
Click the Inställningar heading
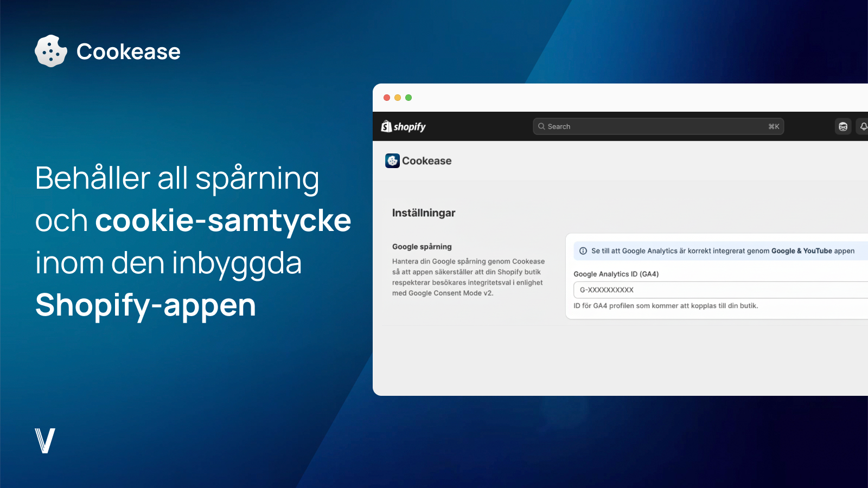click(x=424, y=213)
